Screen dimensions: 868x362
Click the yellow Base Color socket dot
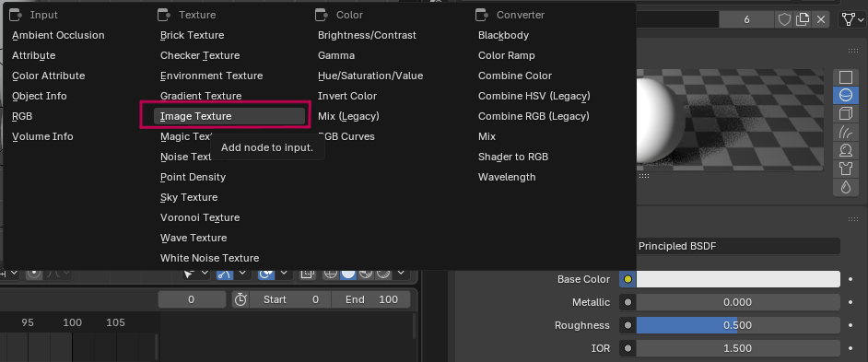pos(628,279)
